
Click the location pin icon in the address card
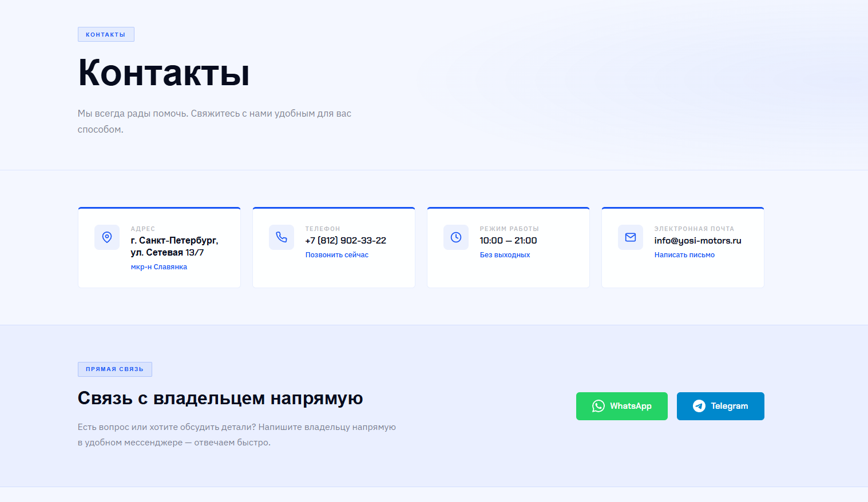pos(107,237)
